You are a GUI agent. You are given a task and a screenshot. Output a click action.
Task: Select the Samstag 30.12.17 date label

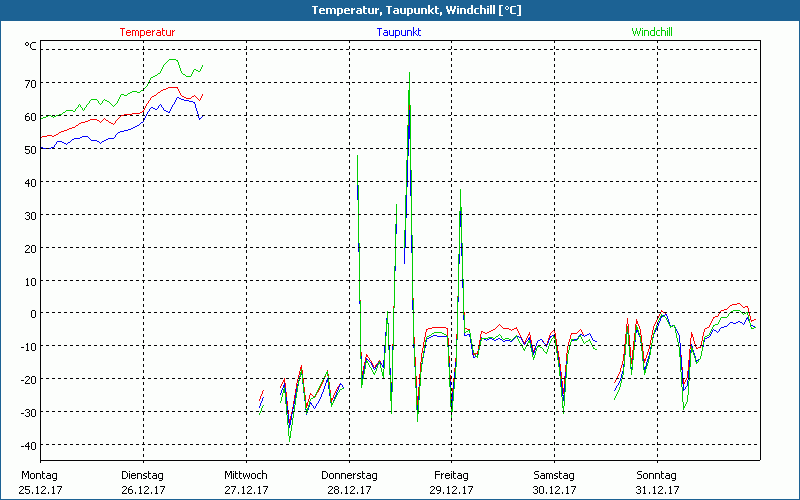(554, 482)
